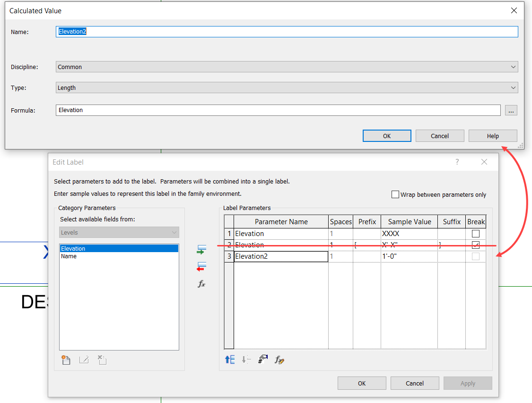Remove parameter from the label
The width and height of the screenshot is (532, 403).
[x=201, y=266]
